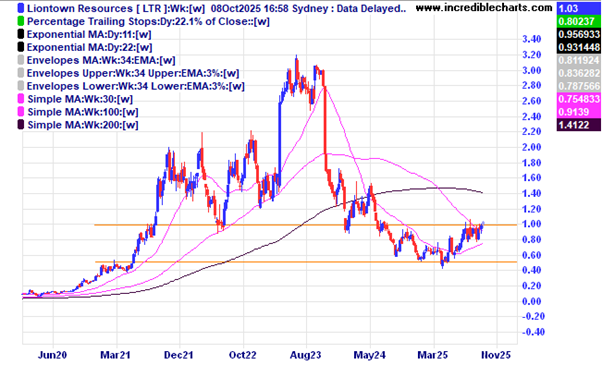Click the green Percentage Trailing Stops swatch

click(21, 21)
